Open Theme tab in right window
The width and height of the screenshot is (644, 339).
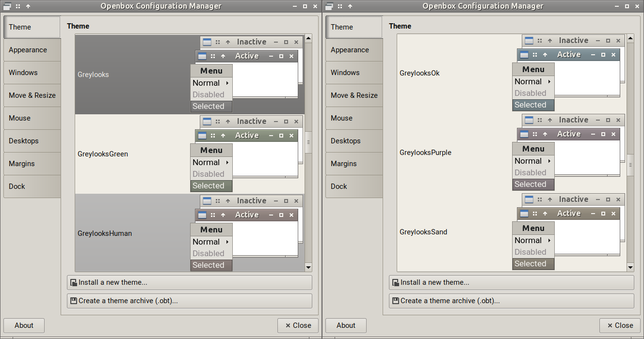(354, 27)
